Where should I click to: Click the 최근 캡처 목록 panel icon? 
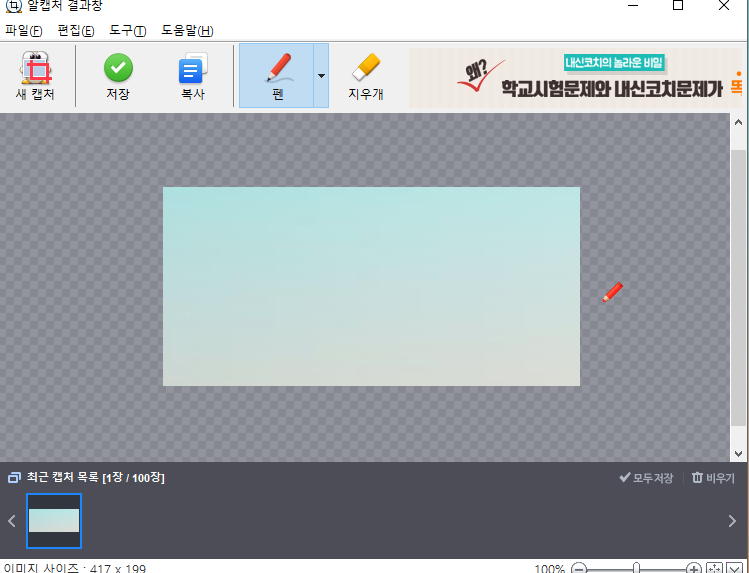coord(14,478)
